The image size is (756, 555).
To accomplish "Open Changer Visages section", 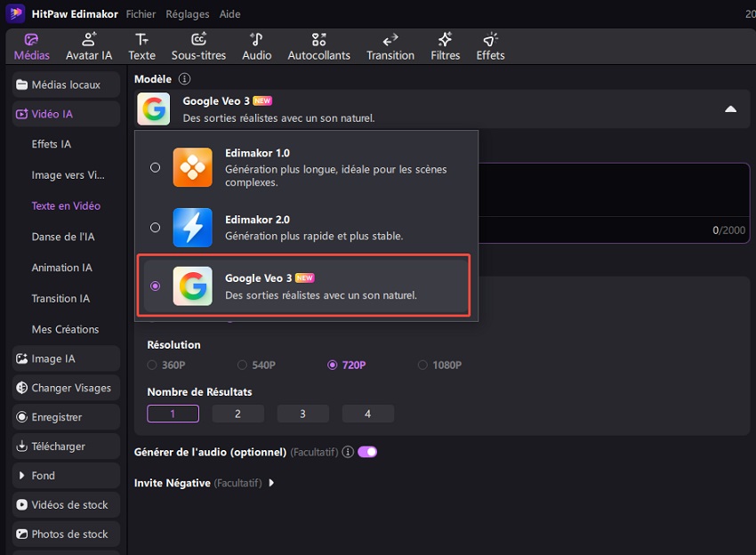I will (x=66, y=388).
